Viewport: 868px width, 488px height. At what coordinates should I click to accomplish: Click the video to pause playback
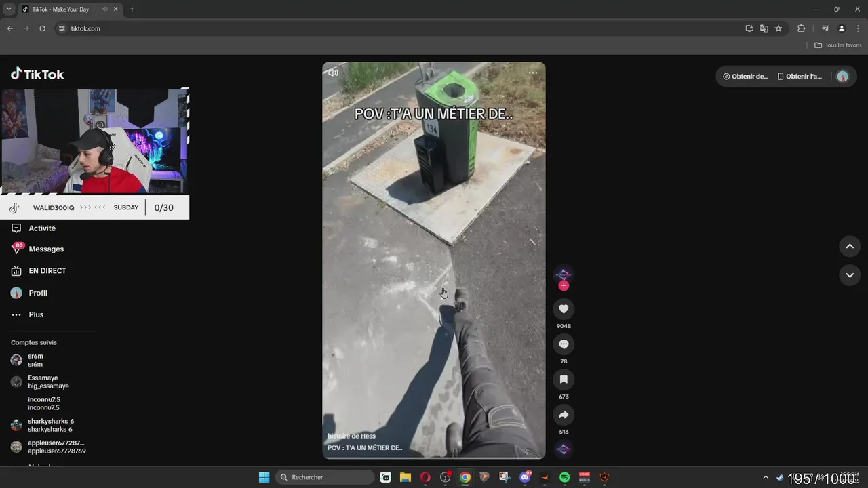point(434,260)
